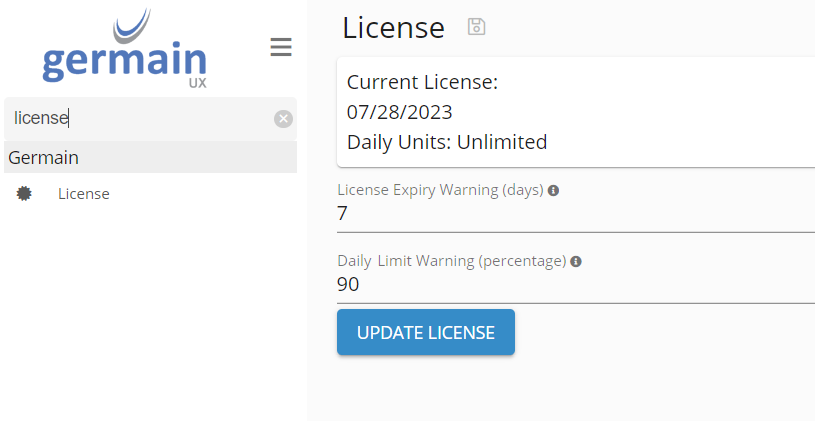Open the License item in sidebar
The width and height of the screenshot is (815, 421).
[x=84, y=194]
